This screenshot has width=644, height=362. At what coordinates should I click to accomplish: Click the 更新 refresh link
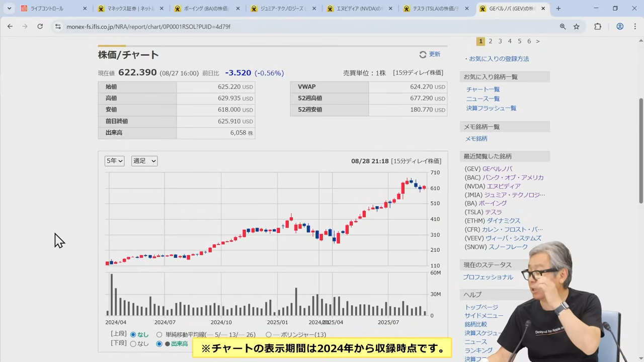click(435, 54)
